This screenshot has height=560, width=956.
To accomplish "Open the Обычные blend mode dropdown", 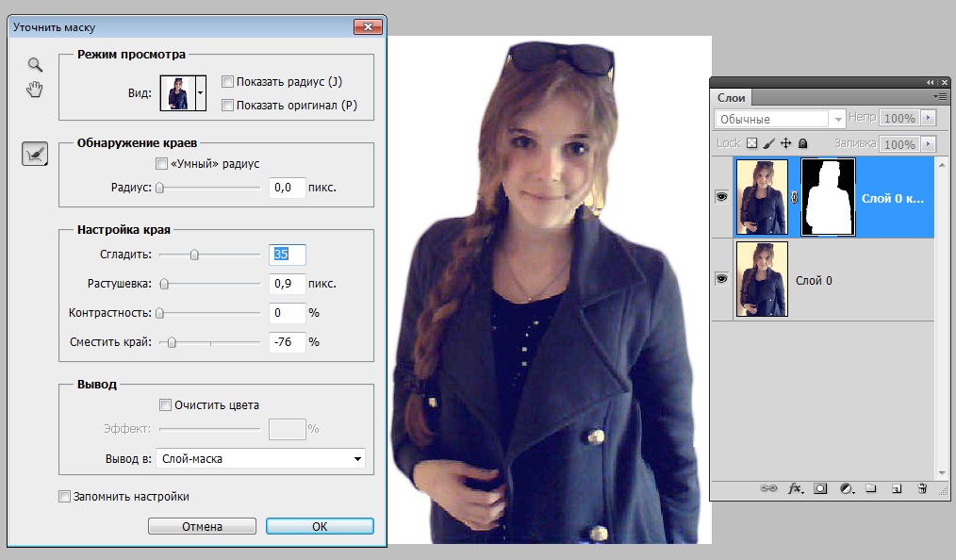I will tap(779, 119).
